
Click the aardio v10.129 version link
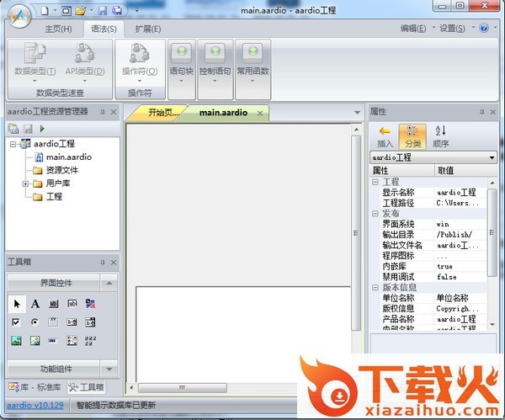tap(35, 406)
